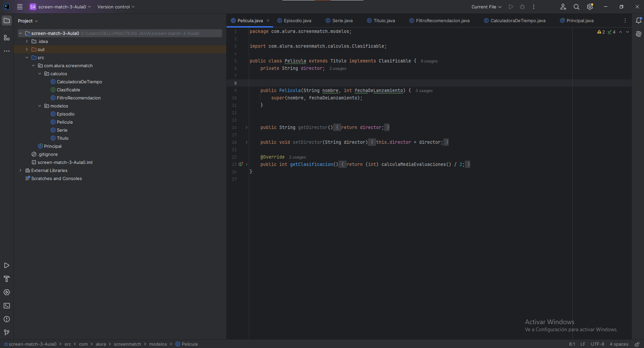Open Code With Me icon
The image size is (644, 348).
(563, 7)
